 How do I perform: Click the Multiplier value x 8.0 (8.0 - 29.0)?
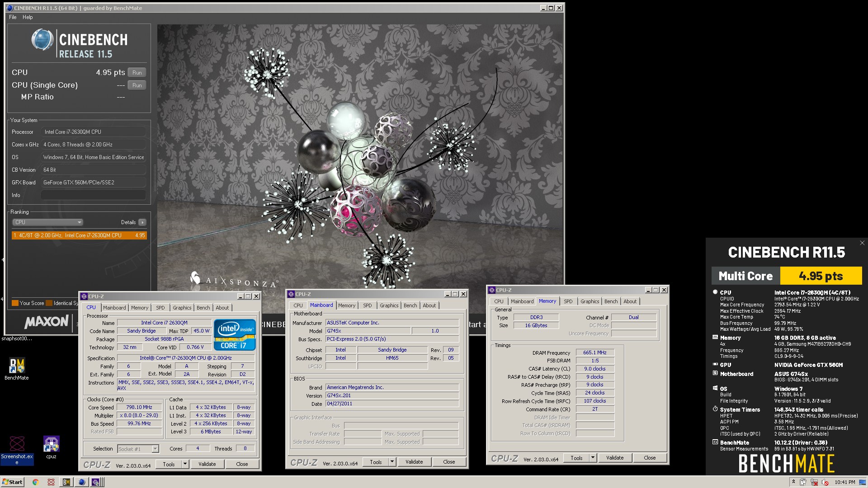139,415
